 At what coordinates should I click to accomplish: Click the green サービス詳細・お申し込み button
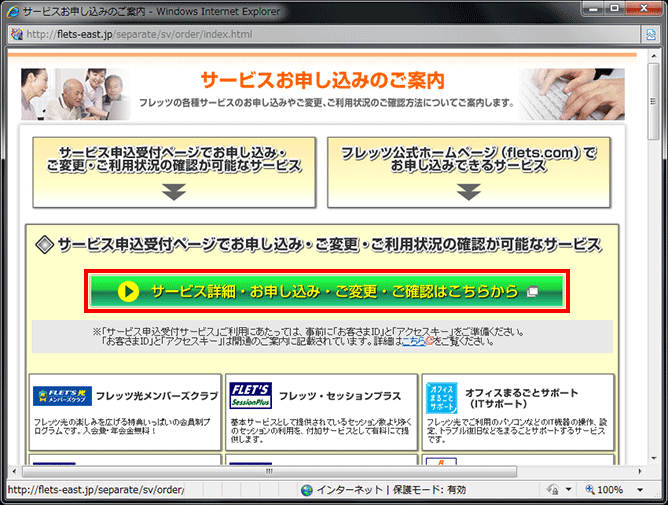coord(327,291)
